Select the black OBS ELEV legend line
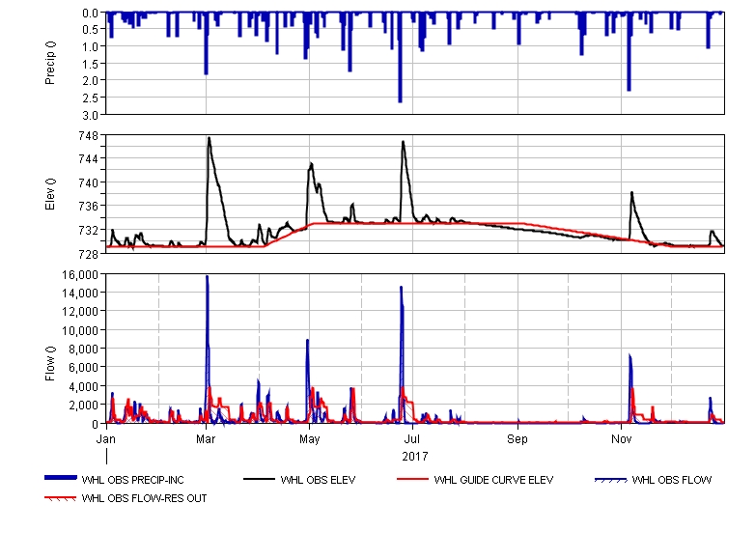Screen dimensions: 755x560 (x=259, y=479)
